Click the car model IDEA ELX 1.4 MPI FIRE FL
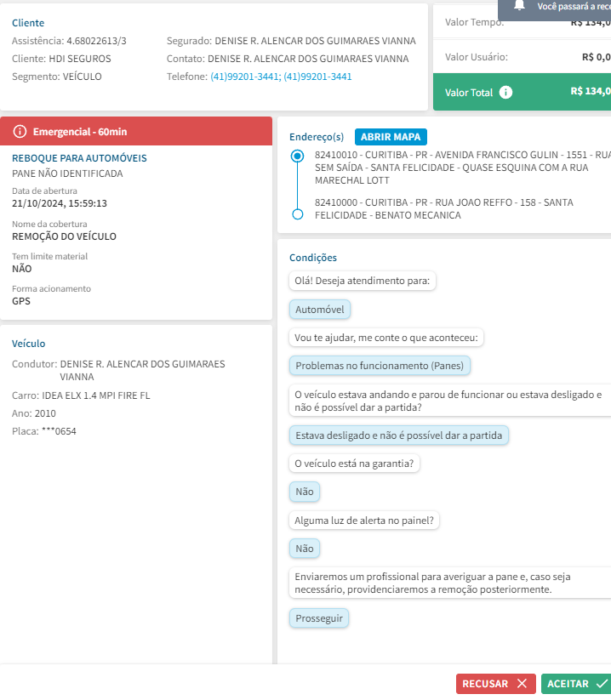The width and height of the screenshot is (611, 700). click(96, 396)
